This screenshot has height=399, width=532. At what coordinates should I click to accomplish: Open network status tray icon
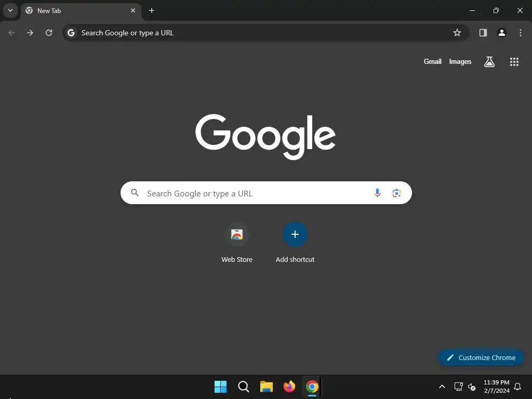[458, 387]
